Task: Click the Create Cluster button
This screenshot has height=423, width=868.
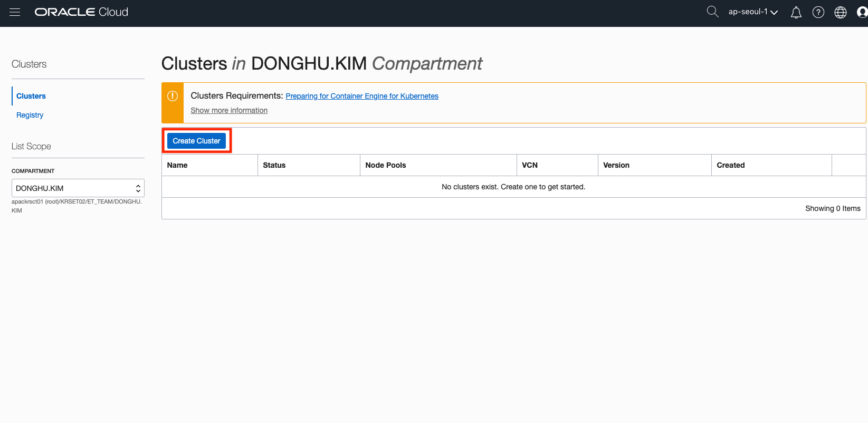Action: pyautogui.click(x=196, y=141)
